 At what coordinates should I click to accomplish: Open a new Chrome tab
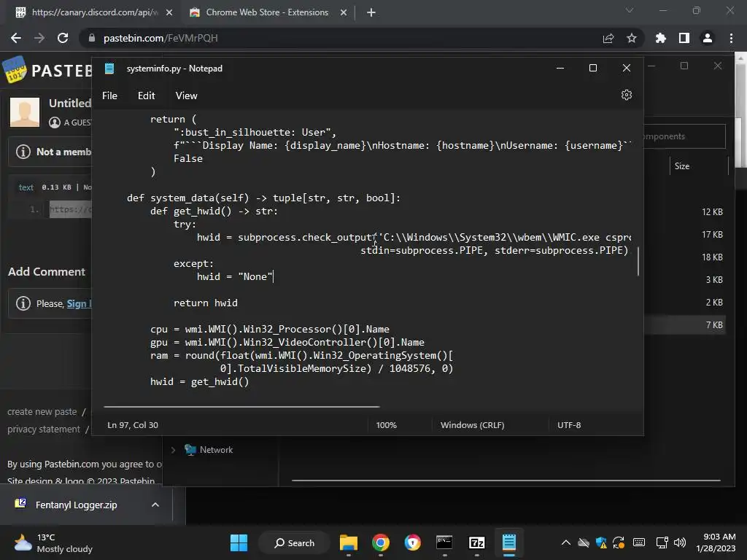click(371, 12)
